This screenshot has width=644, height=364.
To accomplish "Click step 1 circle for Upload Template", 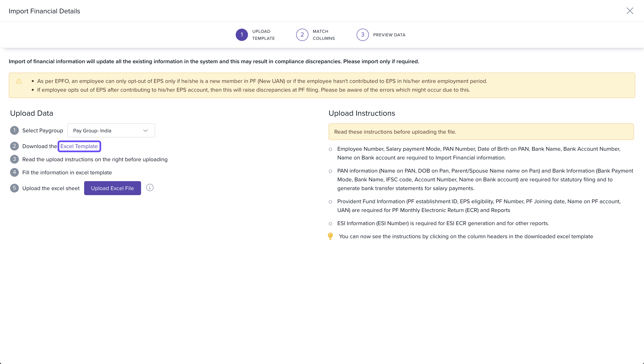I will [242, 35].
